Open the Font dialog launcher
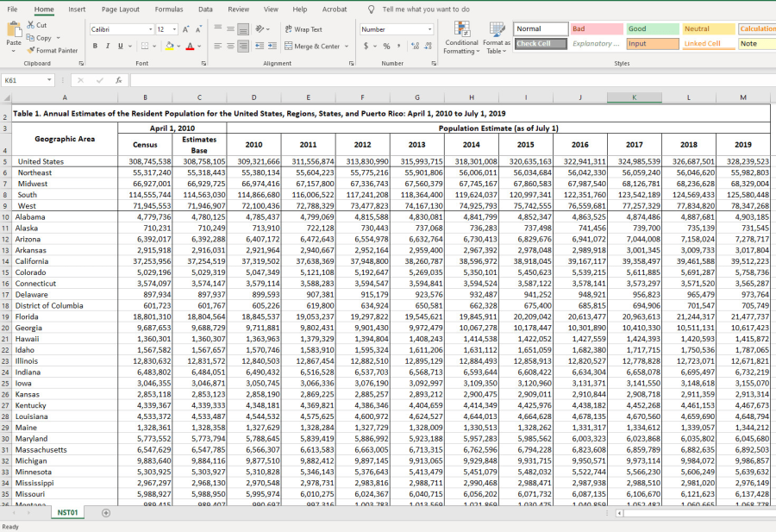Image resolution: width=776 pixels, height=532 pixels. click(x=203, y=63)
